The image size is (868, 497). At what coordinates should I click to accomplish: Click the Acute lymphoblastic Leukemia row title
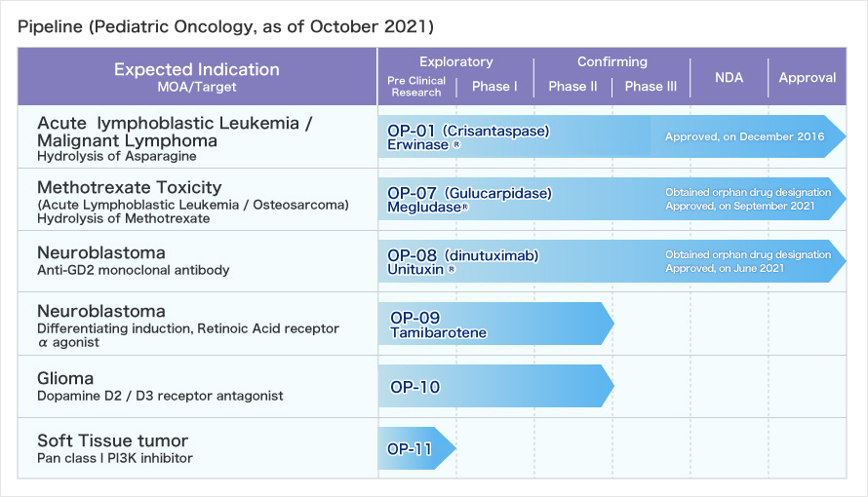pyautogui.click(x=175, y=132)
